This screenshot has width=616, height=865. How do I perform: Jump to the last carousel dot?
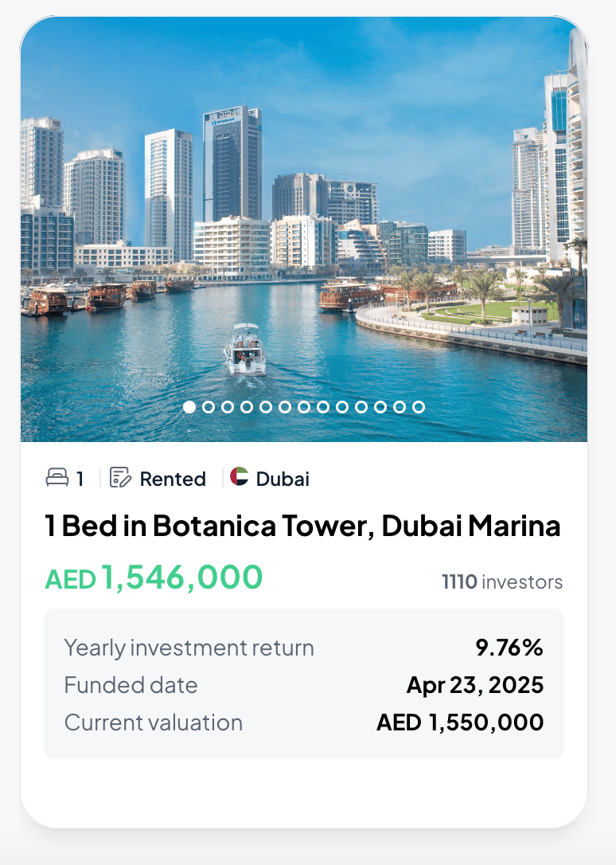click(x=419, y=407)
